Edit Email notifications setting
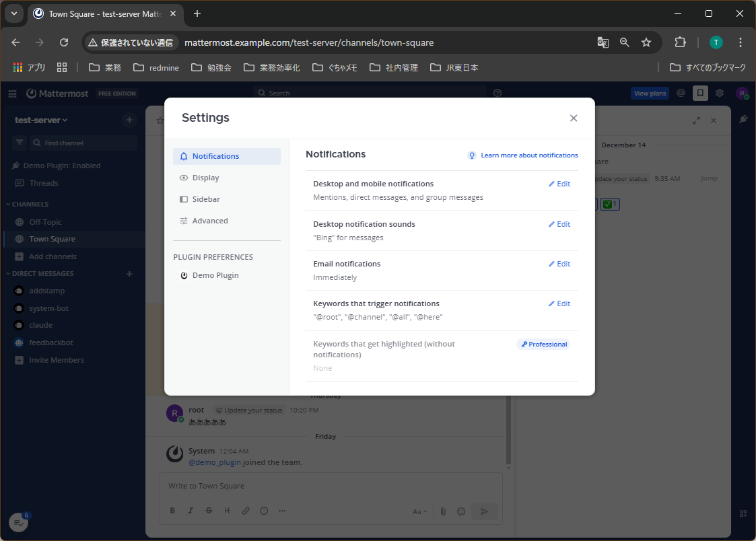The image size is (756, 541). click(559, 264)
